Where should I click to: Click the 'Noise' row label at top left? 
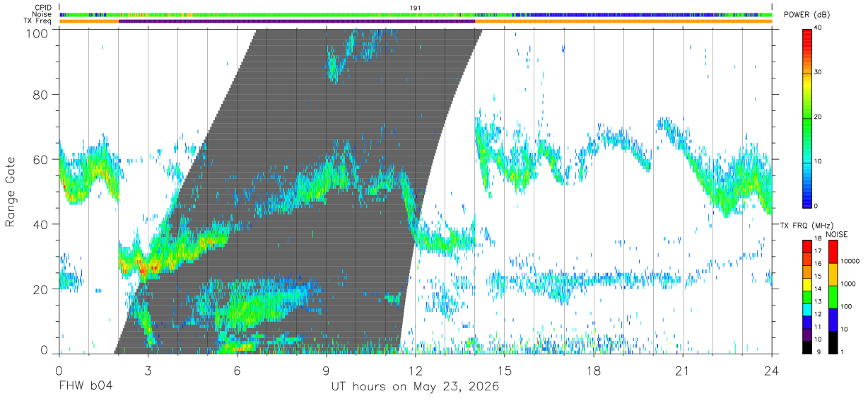[42, 14]
